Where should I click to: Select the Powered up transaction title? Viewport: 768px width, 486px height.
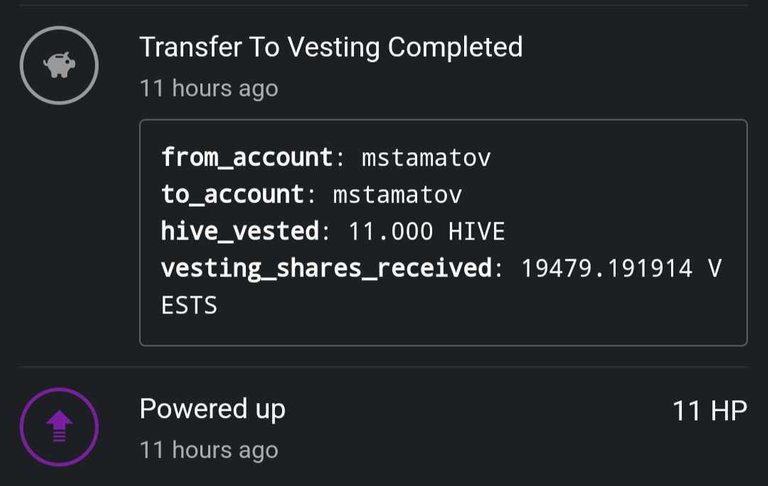tap(212, 409)
